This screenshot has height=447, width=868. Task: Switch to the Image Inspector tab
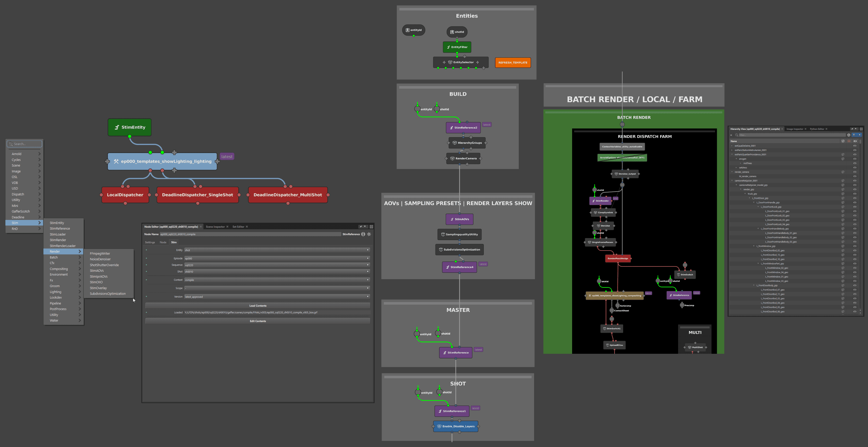pyautogui.click(x=795, y=129)
